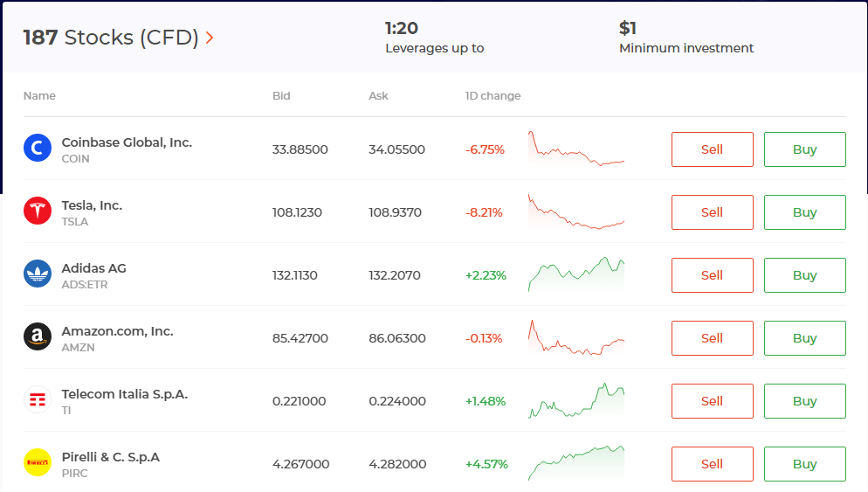The image size is (868, 492).
Task: Click the Amazon logo icon
Action: (x=38, y=336)
